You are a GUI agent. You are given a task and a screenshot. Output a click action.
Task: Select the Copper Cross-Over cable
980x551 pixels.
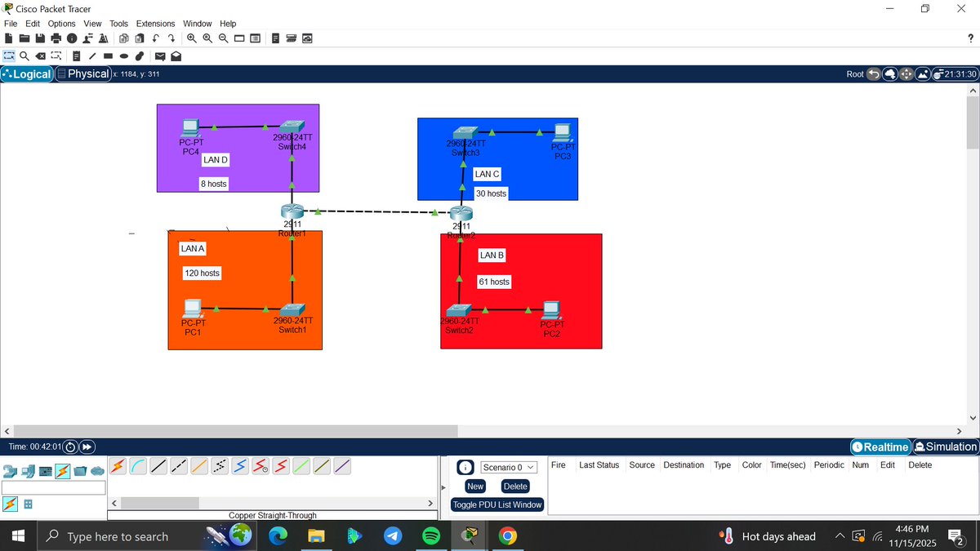pyautogui.click(x=179, y=466)
